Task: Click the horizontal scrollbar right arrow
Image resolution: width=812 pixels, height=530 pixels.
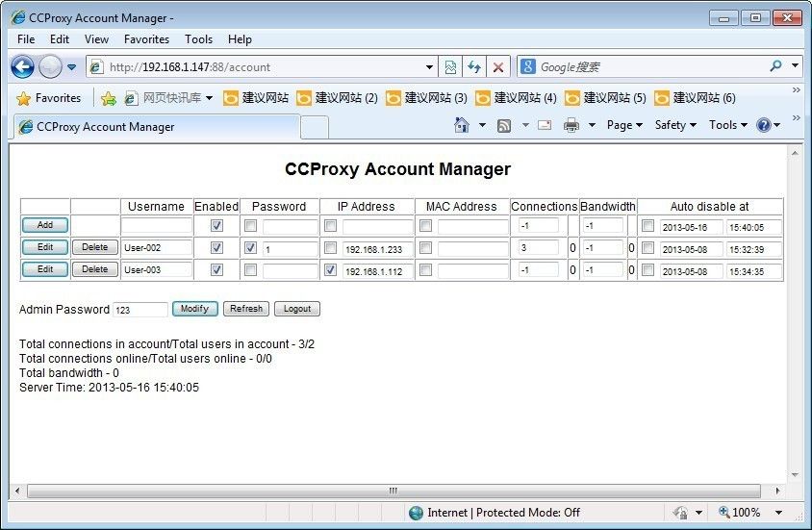Action: click(777, 491)
